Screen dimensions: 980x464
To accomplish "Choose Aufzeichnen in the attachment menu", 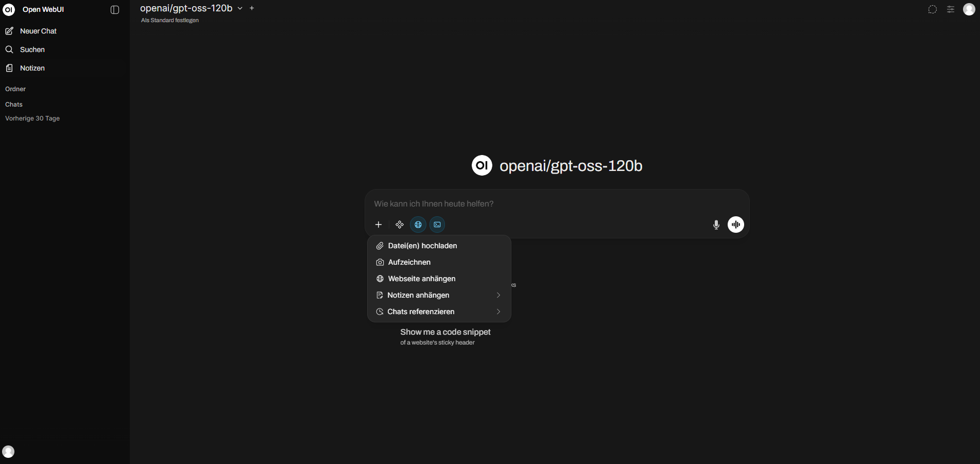I will 409,262.
